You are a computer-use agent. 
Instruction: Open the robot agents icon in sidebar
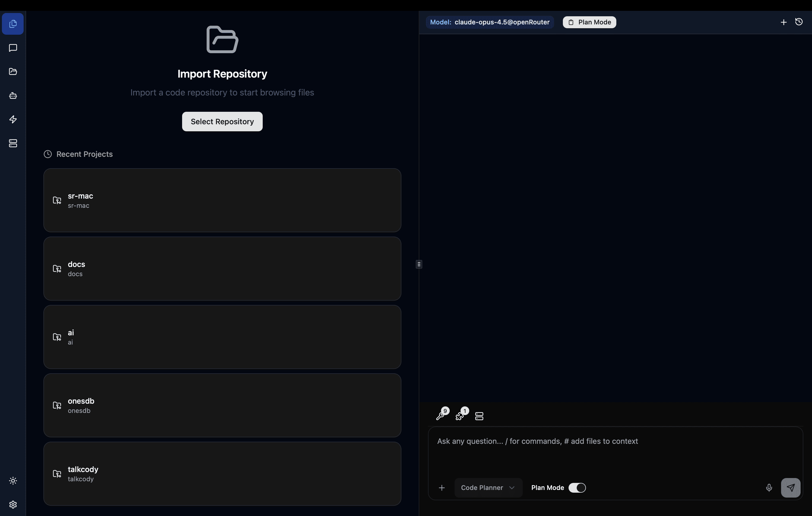click(13, 95)
